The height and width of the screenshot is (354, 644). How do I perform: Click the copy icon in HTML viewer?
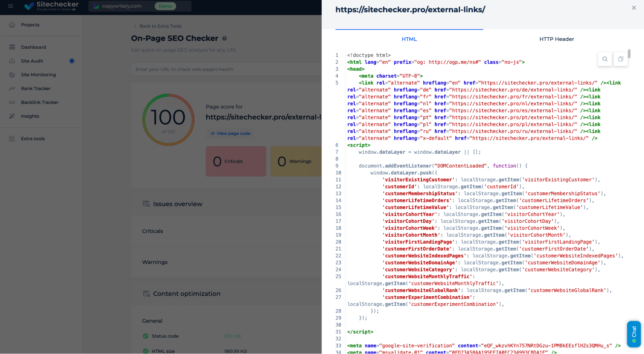620,59
